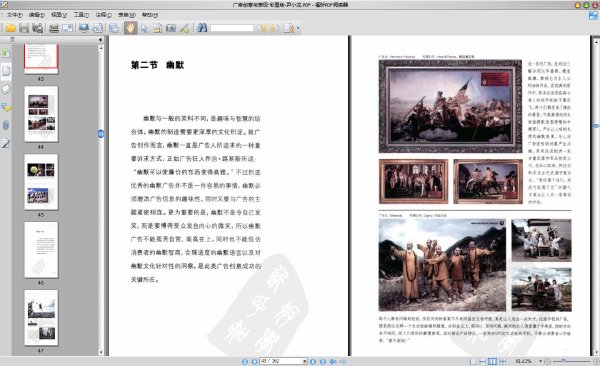Open the page number dropdown arrow
The width and height of the screenshot is (600, 366).
click(305, 361)
